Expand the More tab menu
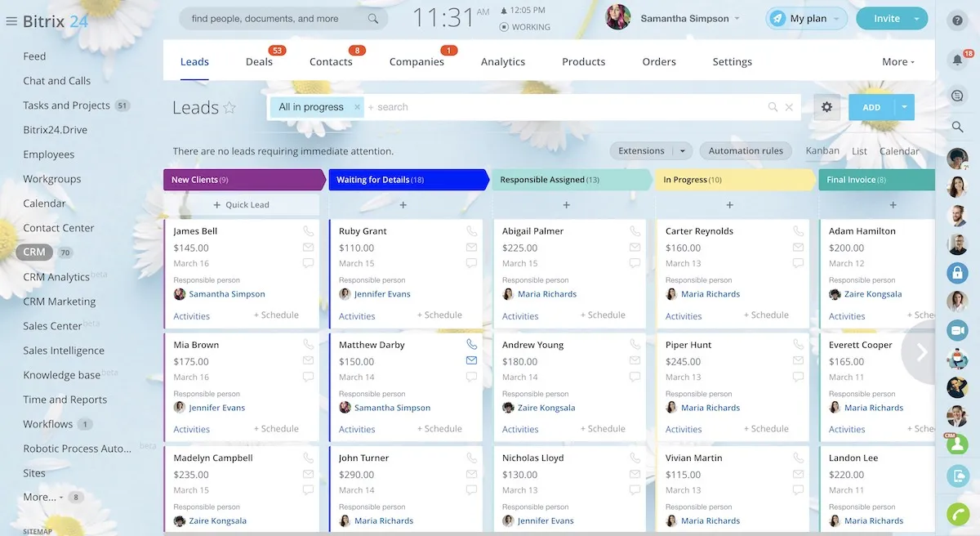Image resolution: width=980 pixels, height=536 pixels. click(898, 62)
